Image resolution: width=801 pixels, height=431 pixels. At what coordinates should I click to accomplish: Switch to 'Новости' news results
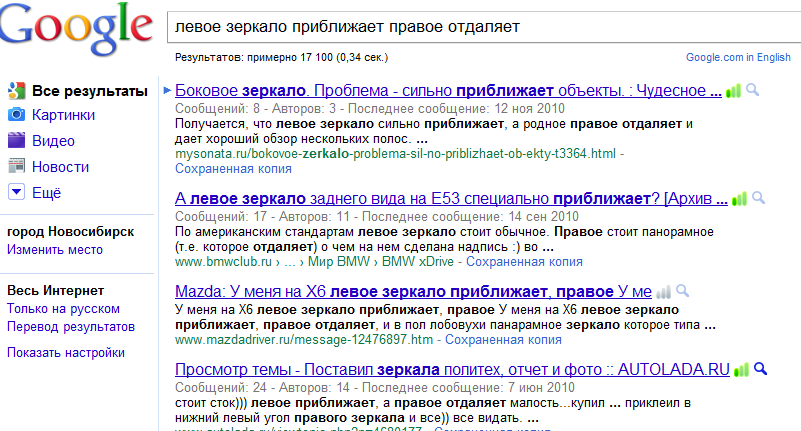[60, 167]
